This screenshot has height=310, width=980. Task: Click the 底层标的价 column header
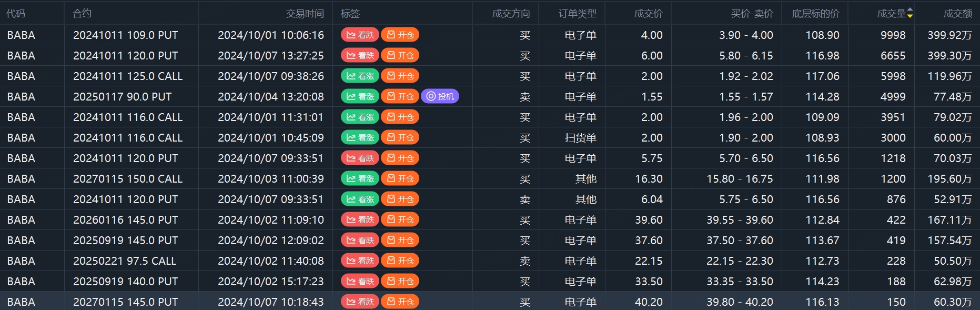(x=815, y=13)
